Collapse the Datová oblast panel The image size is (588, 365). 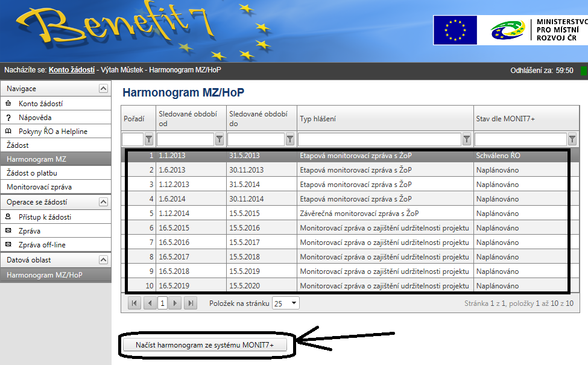tap(103, 259)
